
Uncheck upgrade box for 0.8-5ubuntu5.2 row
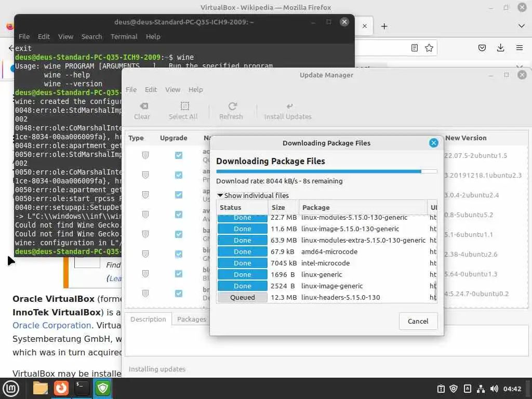pos(179,215)
